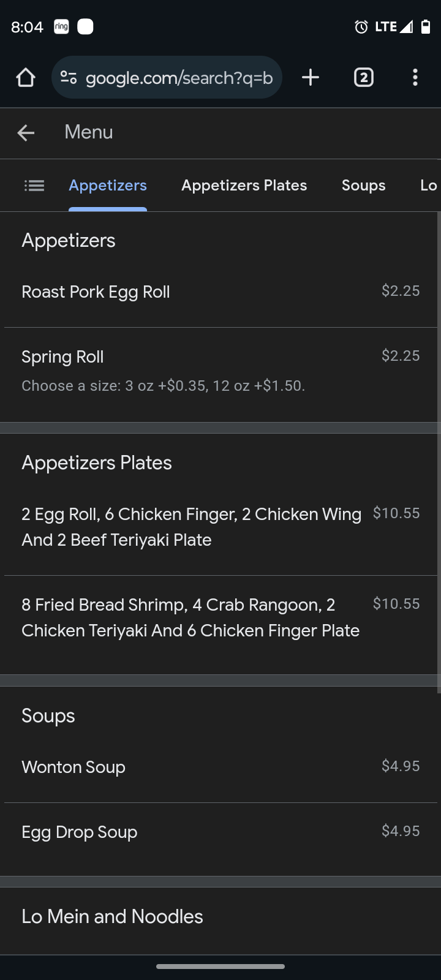
Task: Switch to the Appetizers Plates tab
Action: (244, 186)
